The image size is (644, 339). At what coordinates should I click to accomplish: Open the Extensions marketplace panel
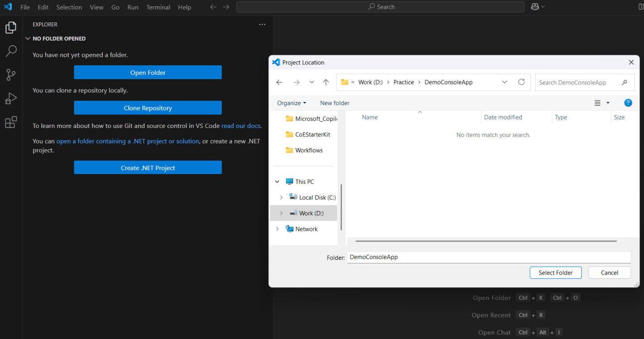coord(11,122)
